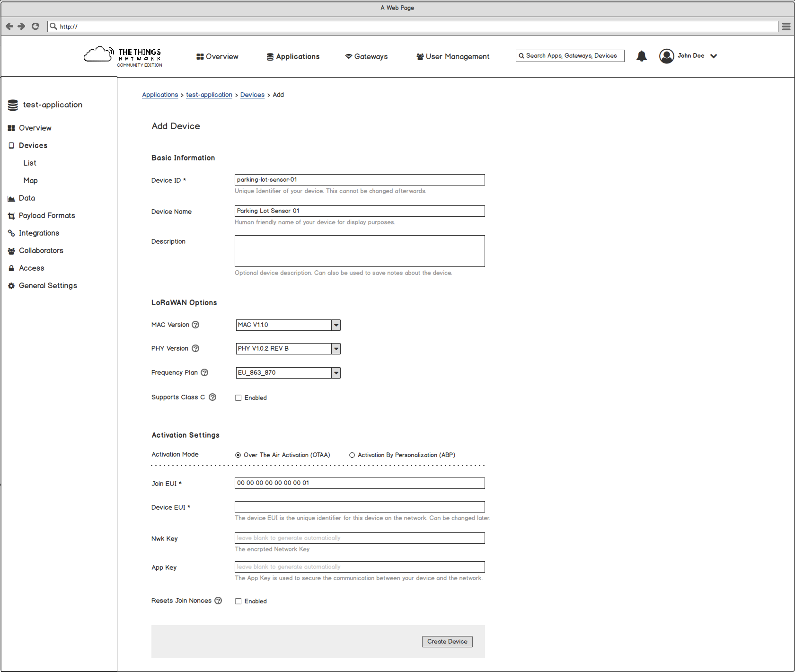Open Integrations from the sidebar
Viewport: 795px width, 672px height.
(11, 233)
